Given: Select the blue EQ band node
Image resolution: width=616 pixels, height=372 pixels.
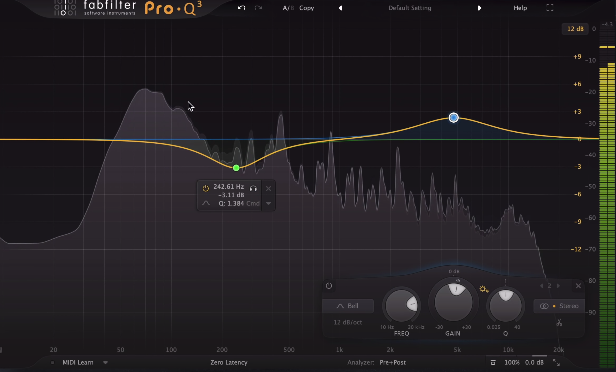Looking at the screenshot, I should [x=454, y=117].
